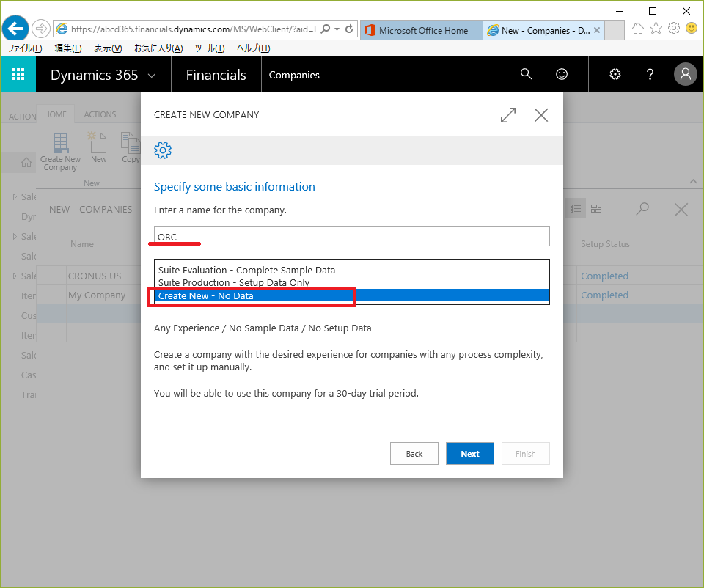Open the user account avatar
This screenshot has height=588, width=704.
coord(685,74)
